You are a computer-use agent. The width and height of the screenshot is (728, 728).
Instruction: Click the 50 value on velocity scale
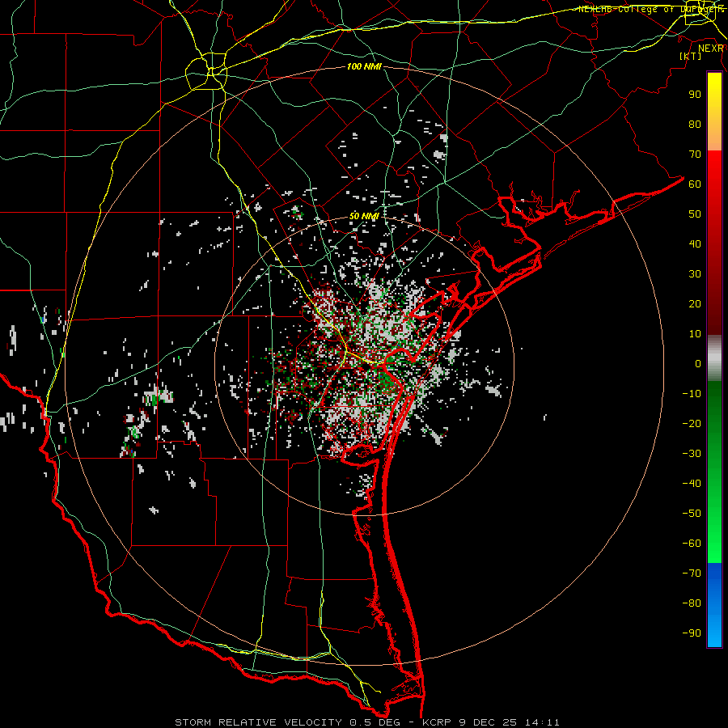pos(695,214)
